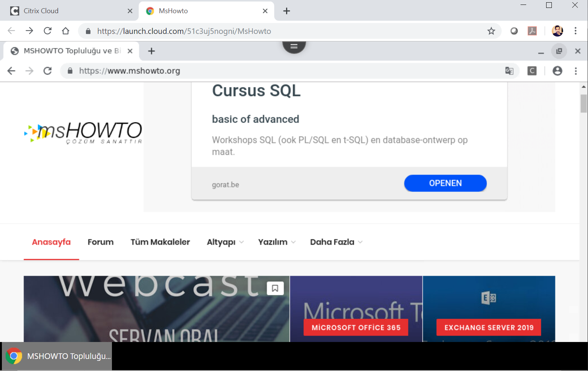
Task: Open the Chrome profile avatar
Action: (557, 31)
